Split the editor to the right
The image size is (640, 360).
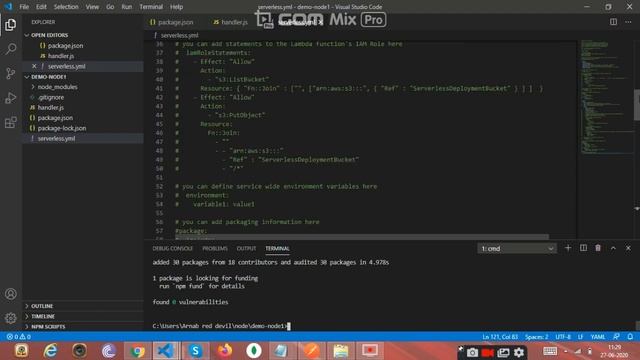click(x=613, y=22)
